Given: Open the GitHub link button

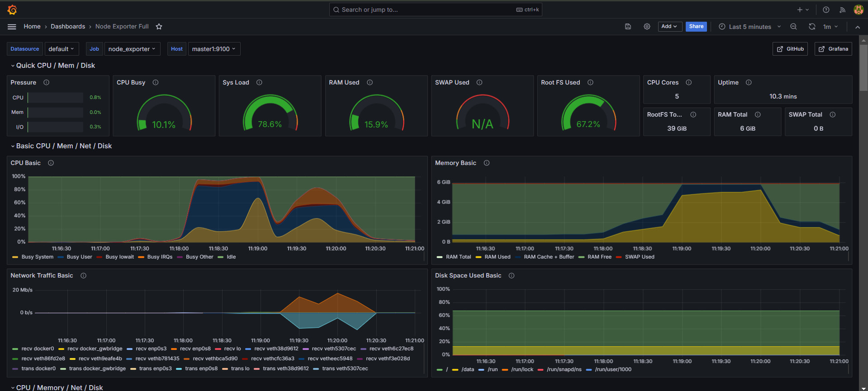Looking at the screenshot, I should pyautogui.click(x=790, y=49).
